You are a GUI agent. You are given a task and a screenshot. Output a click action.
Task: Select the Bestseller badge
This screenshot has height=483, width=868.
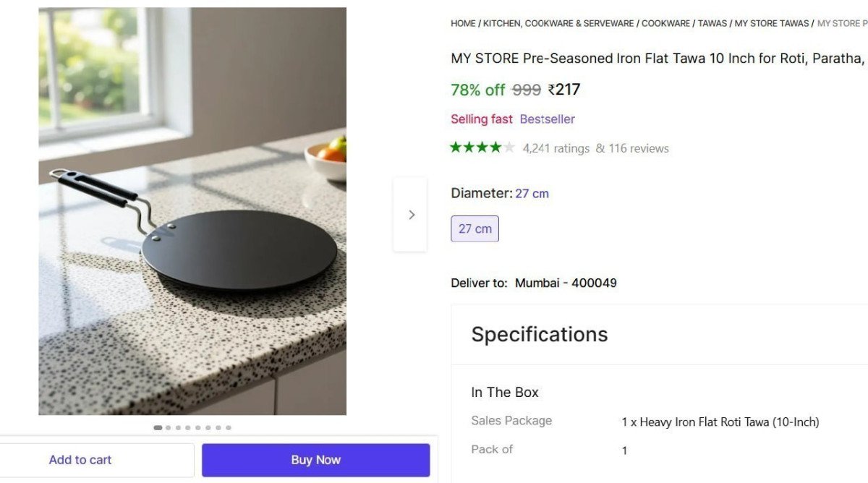pos(548,119)
